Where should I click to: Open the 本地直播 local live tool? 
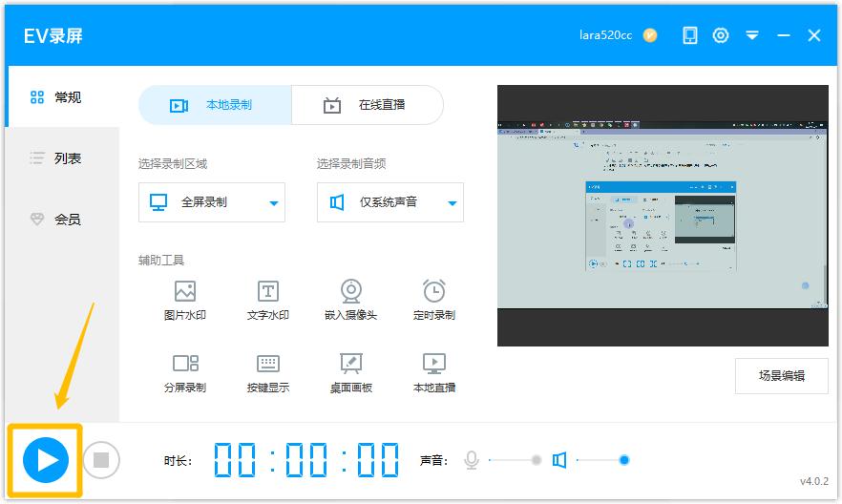434,371
